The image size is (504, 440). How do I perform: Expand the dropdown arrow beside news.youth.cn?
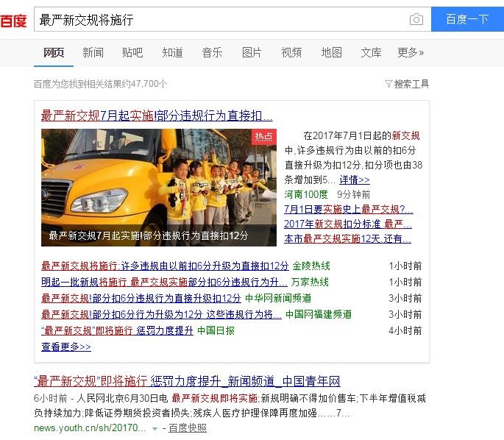coord(155,428)
